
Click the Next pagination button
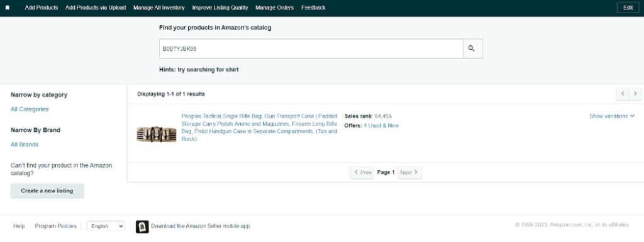(x=409, y=172)
